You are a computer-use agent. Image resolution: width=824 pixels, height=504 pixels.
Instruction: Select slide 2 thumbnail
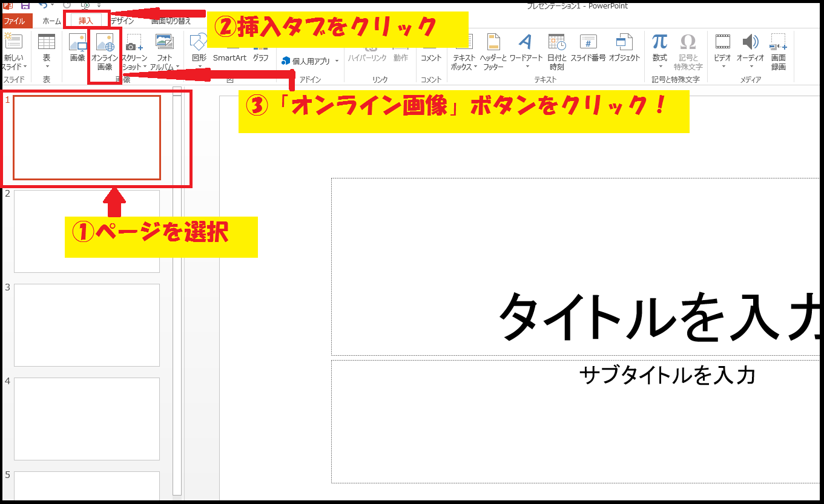(87, 231)
